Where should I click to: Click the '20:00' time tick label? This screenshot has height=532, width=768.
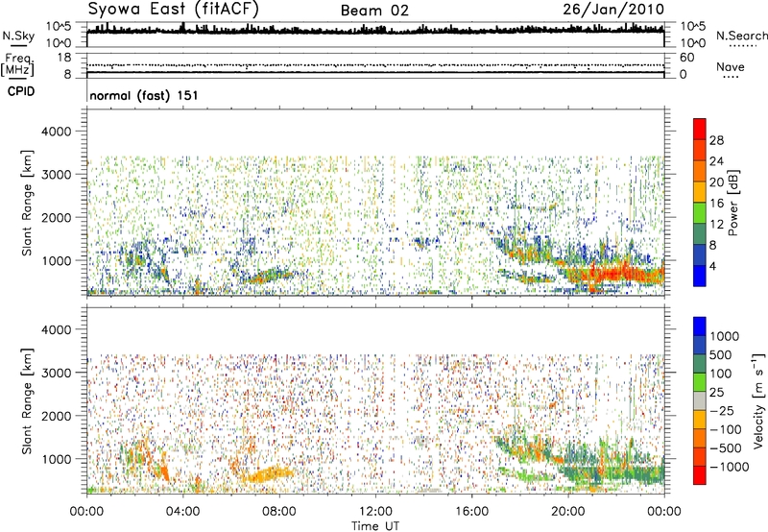[x=568, y=512]
